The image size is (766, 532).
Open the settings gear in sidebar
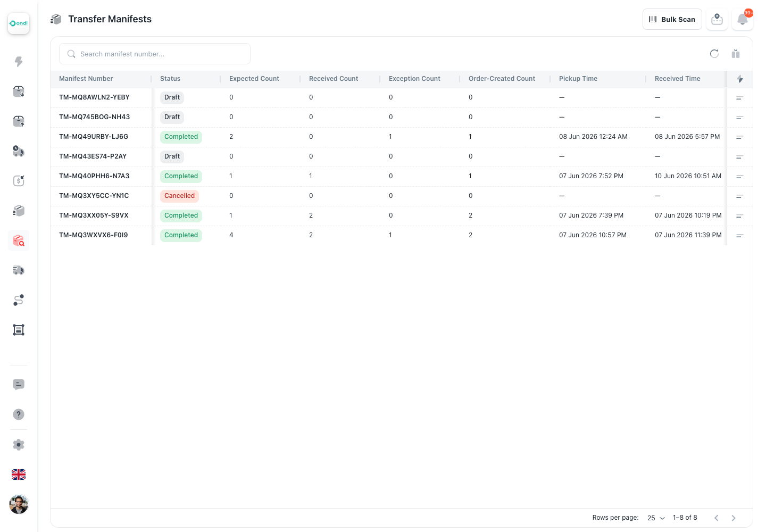19,445
